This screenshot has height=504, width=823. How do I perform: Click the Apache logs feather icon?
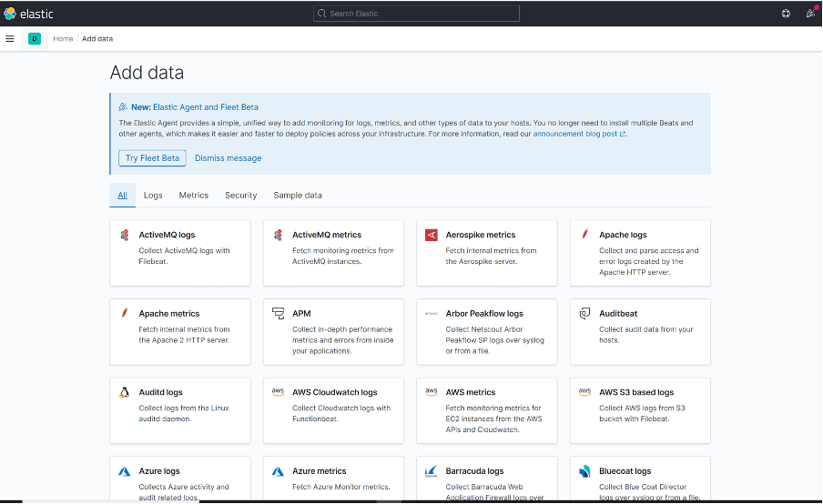click(x=584, y=234)
